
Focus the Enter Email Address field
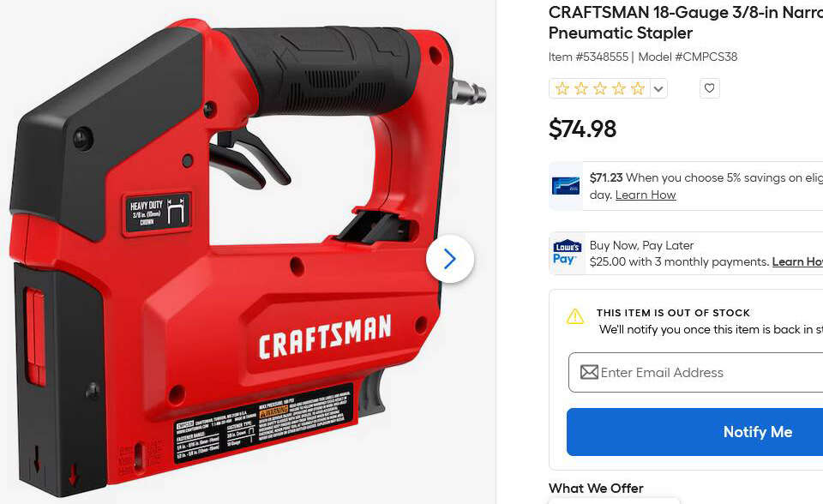point(695,372)
